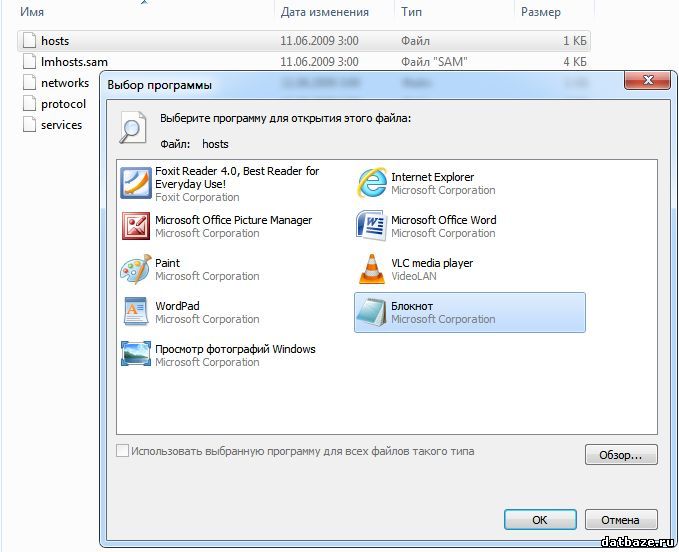The width and height of the screenshot is (679, 552).
Task: Choose the Блокнот notepad icon
Action: 372,313
